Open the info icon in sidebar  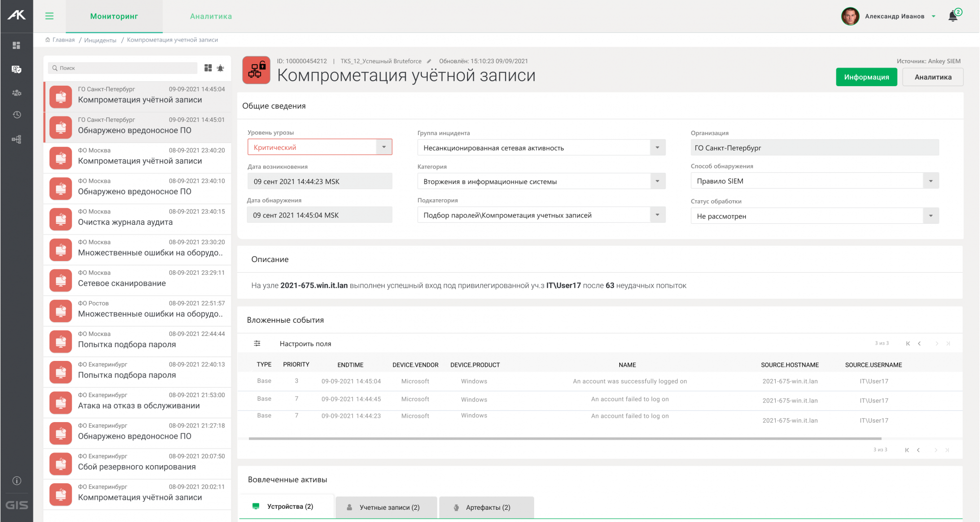pos(17,481)
